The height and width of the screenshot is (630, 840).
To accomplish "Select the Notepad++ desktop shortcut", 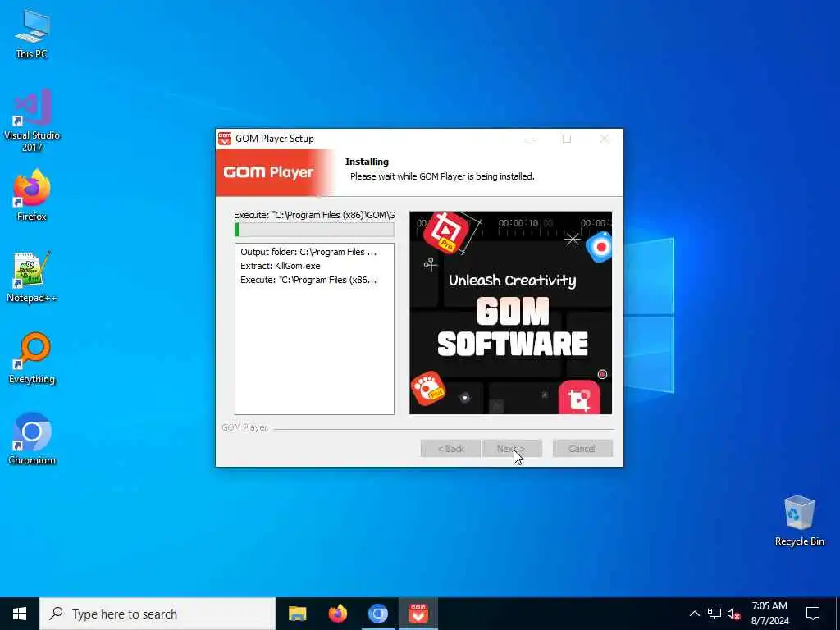I will pyautogui.click(x=32, y=277).
